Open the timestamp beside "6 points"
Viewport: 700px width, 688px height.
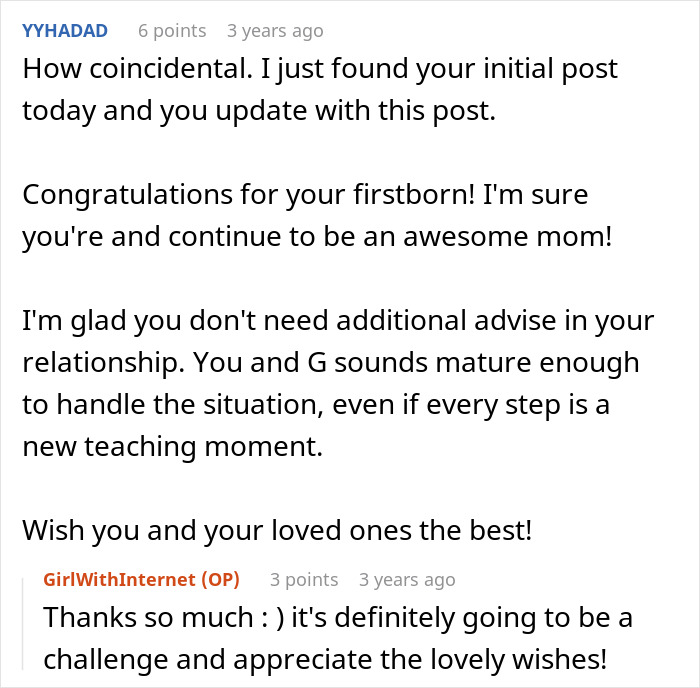click(x=275, y=31)
